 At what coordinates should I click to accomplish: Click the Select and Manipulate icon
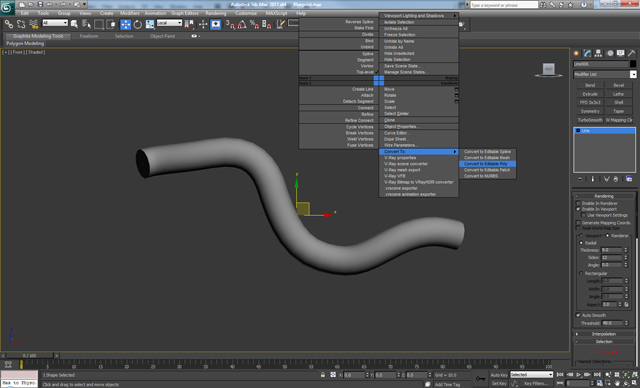(x=203, y=24)
